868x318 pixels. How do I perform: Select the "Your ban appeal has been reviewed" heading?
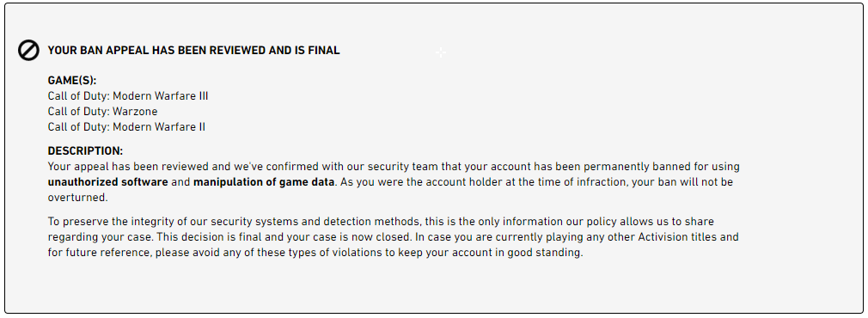coord(193,51)
